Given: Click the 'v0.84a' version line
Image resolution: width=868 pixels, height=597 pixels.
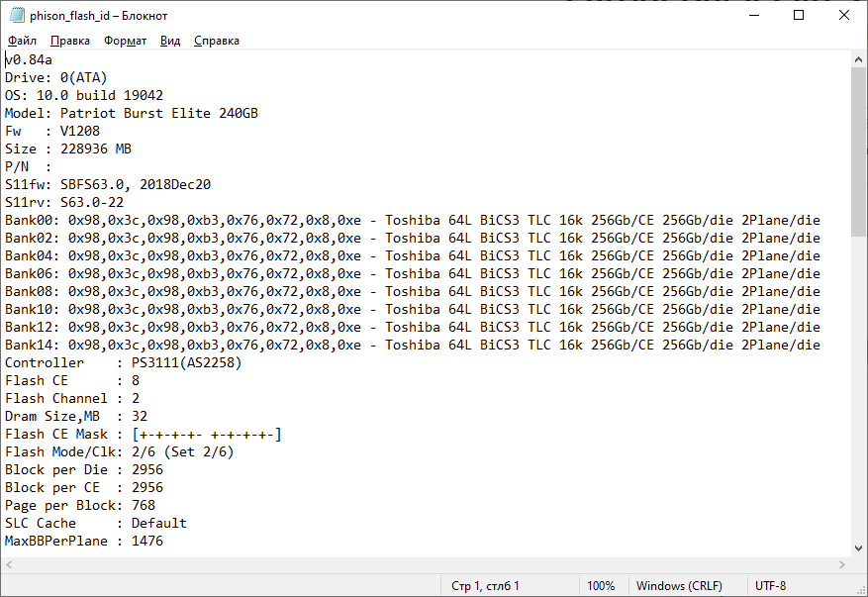Looking at the screenshot, I should 29,59.
